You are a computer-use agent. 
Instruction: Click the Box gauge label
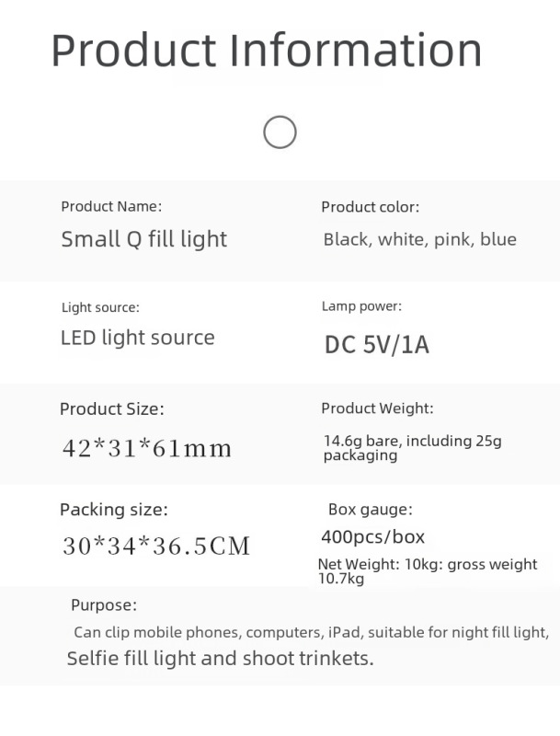coord(370,509)
